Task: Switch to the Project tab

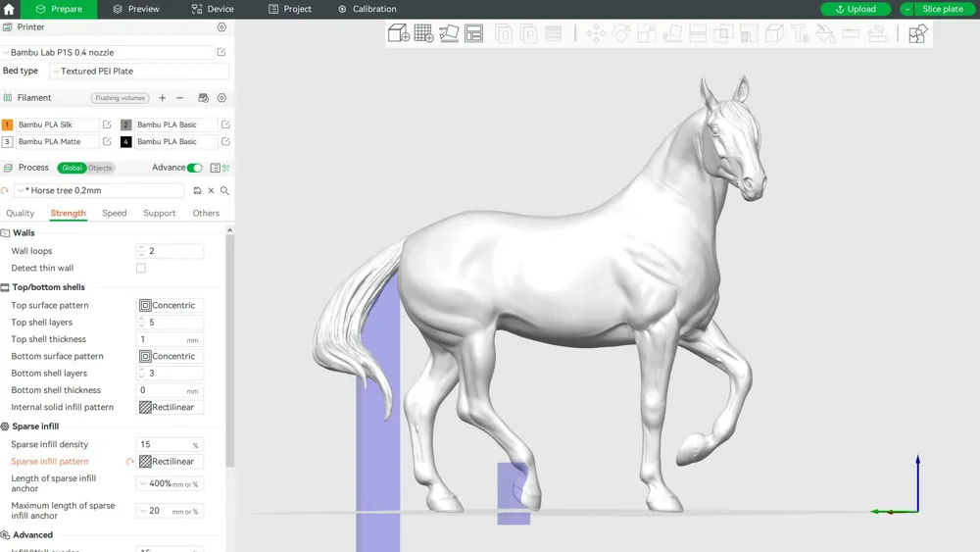Action: (x=290, y=9)
